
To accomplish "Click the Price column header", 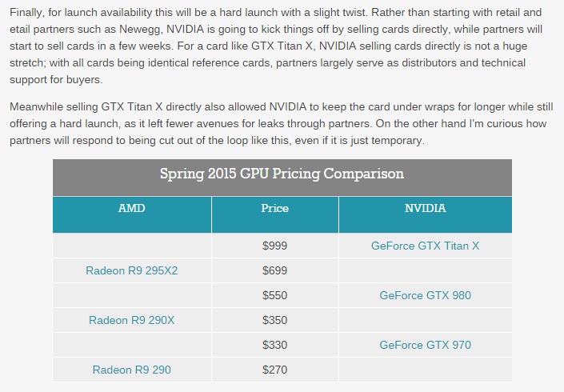I will coord(274,209).
